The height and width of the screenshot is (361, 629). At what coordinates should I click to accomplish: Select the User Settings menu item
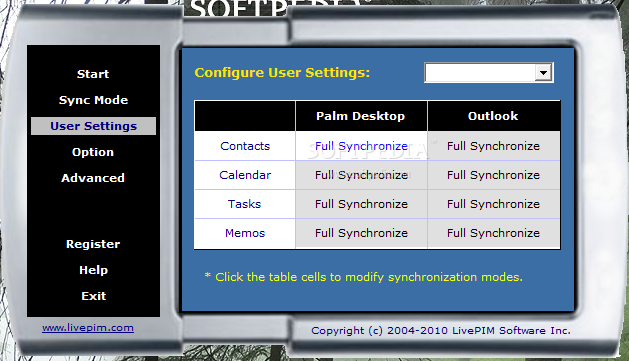[x=93, y=126]
